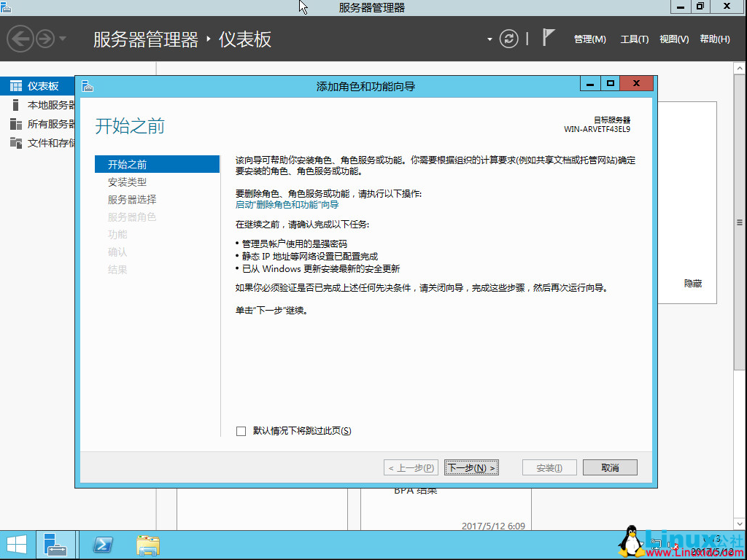Click the 取消 button in the wizard
Screen dimensions: 747x560
coord(610,467)
